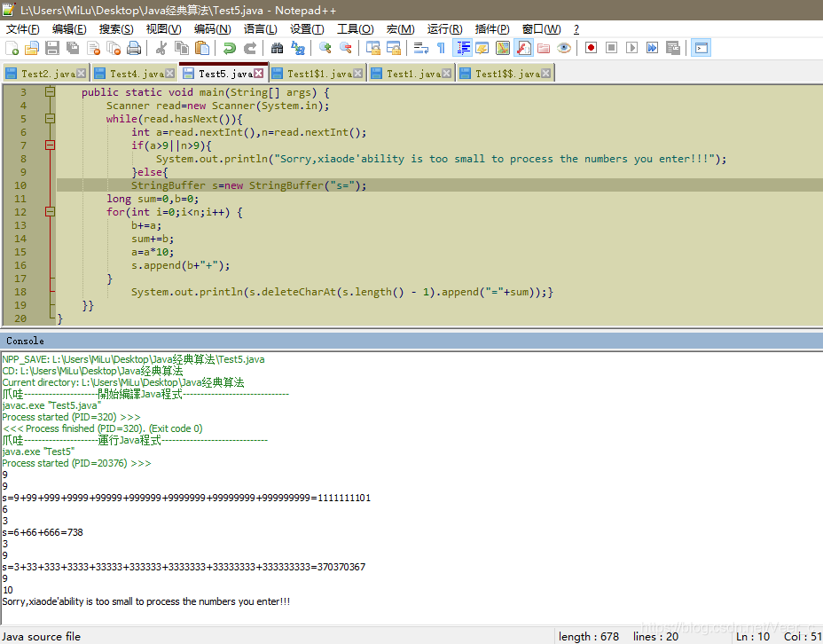Click the Zoom In magnifier icon
The height and width of the screenshot is (644, 823).
click(x=325, y=48)
